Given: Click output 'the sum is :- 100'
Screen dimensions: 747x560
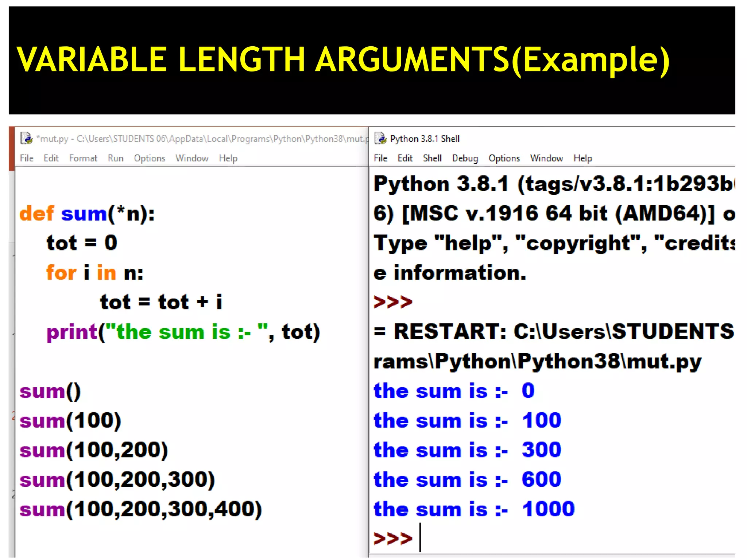Looking at the screenshot, I should point(467,421).
